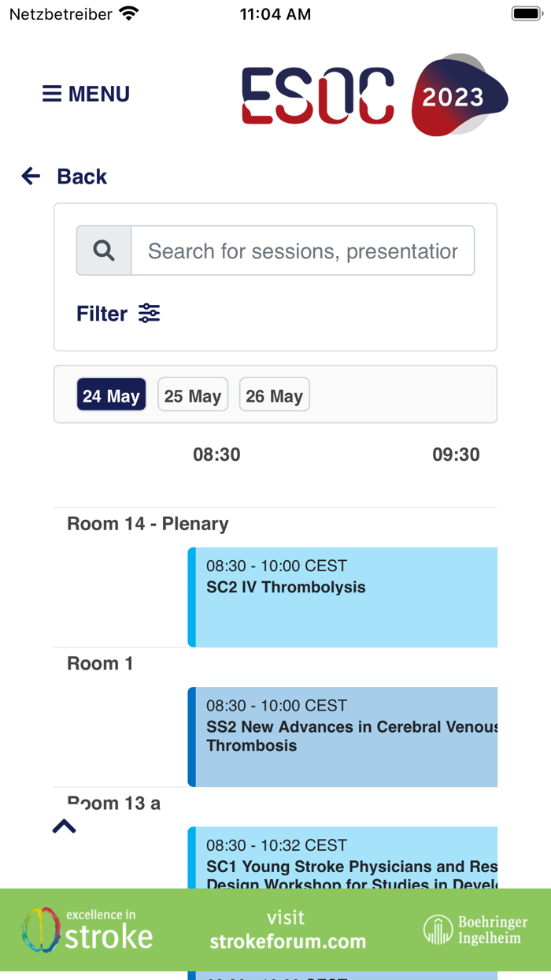
Task: Visit the strokeforum.com banner link
Action: 287,930
